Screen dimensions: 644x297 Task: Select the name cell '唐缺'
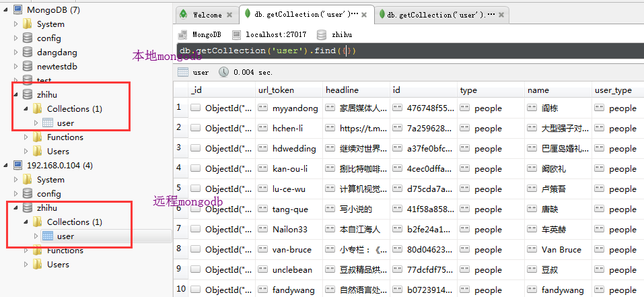point(558,209)
